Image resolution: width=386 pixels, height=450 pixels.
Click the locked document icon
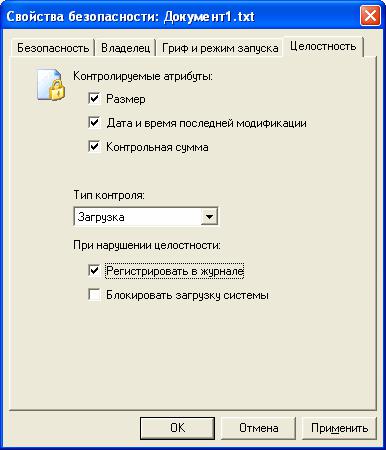(x=51, y=85)
